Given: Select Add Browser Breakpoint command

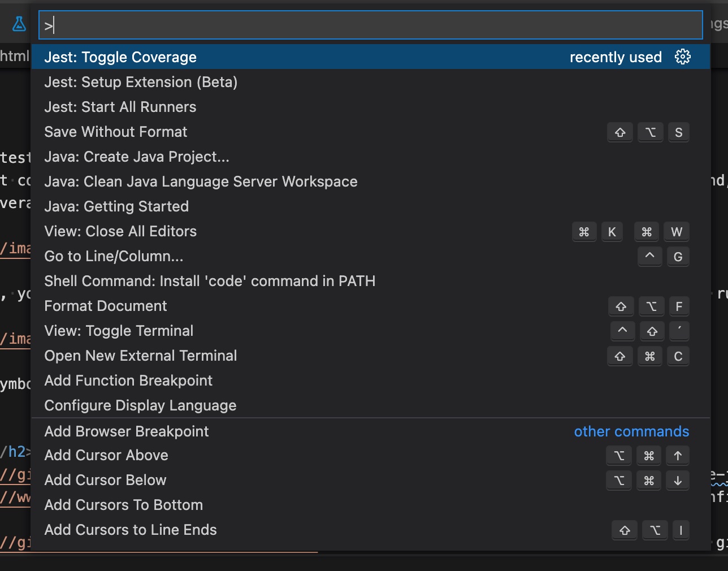Looking at the screenshot, I should [371, 431].
